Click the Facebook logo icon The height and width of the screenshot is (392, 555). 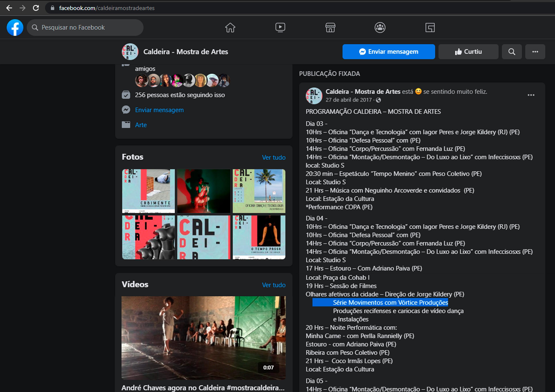15,28
